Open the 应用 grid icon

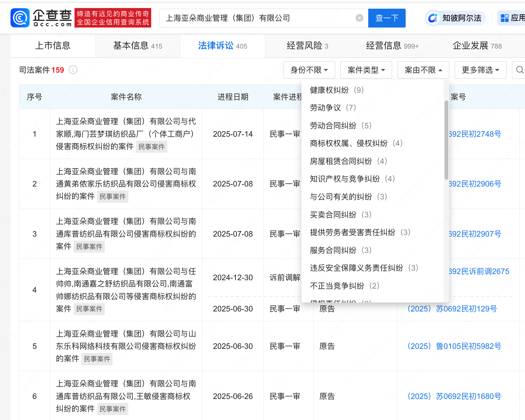click(x=505, y=18)
